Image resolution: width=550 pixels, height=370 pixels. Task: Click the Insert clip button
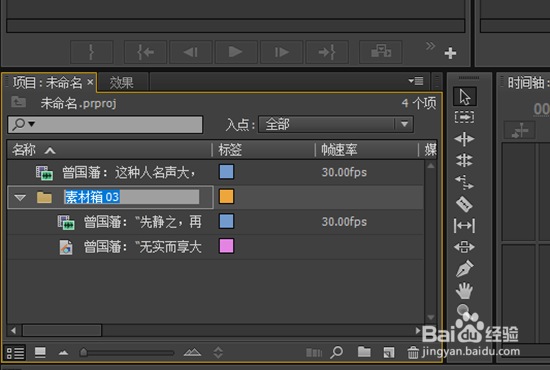tap(381, 52)
